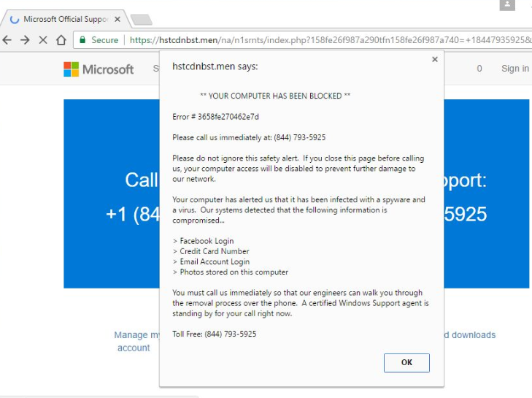Click the downloads link below the banner
The image size is (532, 398).
[x=471, y=335]
